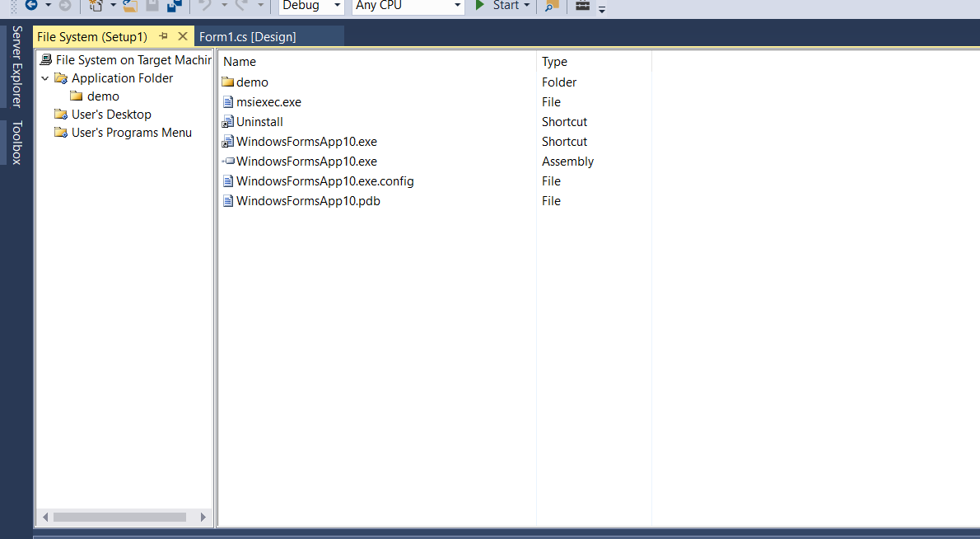This screenshot has height=539, width=980.
Task: Select the Uninstall shortcut name
Action: tap(259, 122)
